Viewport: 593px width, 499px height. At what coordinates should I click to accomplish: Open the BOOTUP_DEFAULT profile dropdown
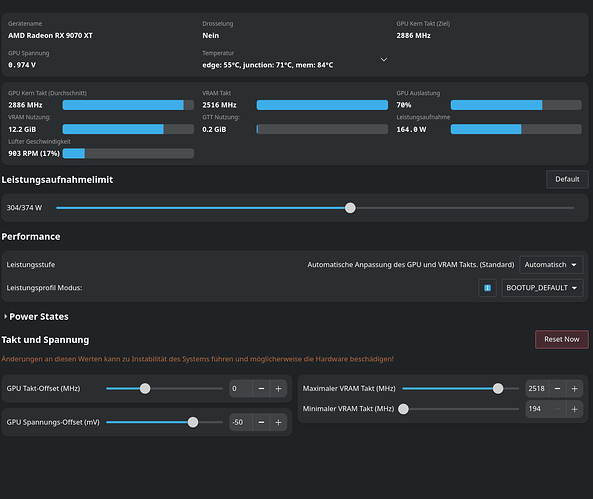[x=542, y=288]
